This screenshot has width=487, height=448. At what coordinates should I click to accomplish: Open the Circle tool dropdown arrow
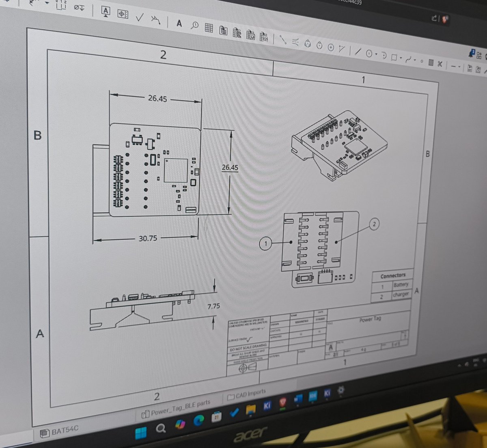point(376,54)
